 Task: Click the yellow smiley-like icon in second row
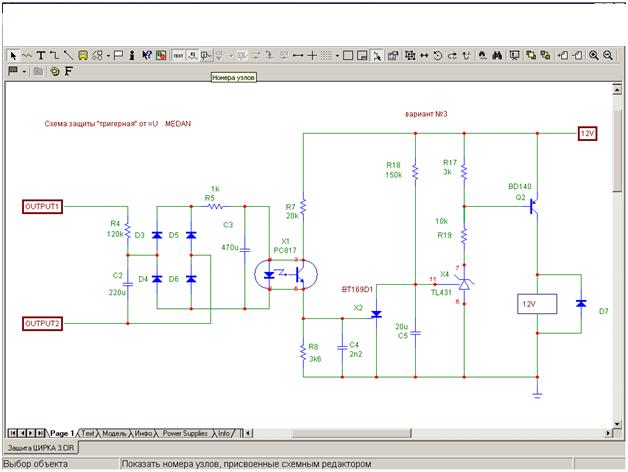[x=54, y=71]
